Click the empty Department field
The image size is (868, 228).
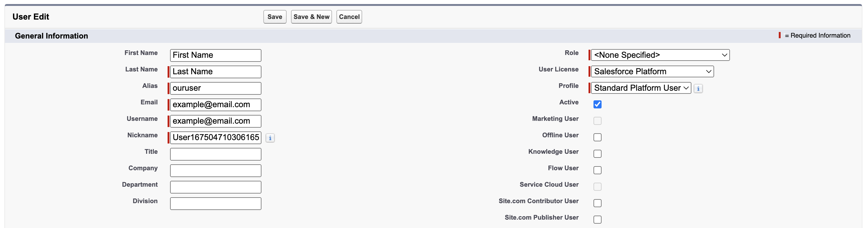(215, 187)
